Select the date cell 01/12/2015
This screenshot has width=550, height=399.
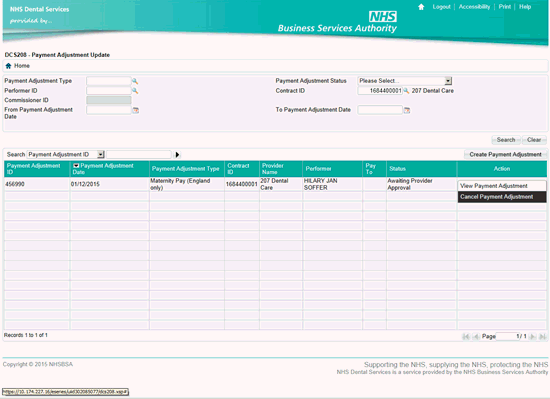[x=109, y=184]
